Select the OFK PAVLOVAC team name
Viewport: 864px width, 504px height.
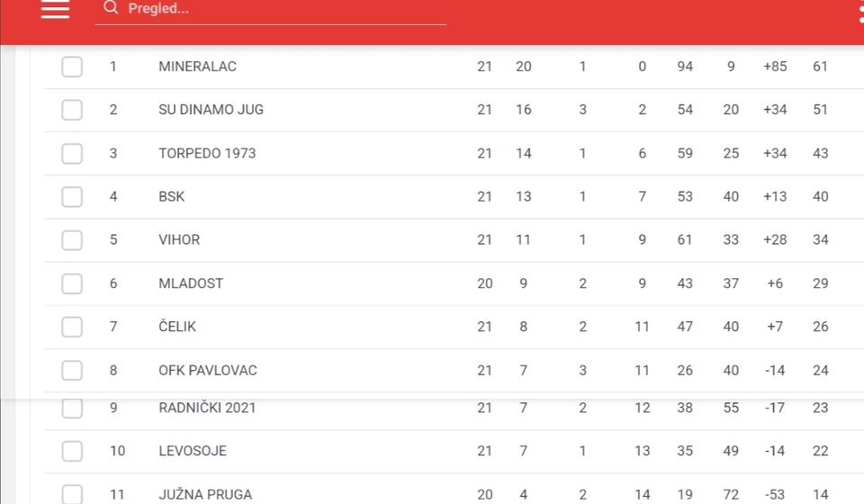pos(208,370)
